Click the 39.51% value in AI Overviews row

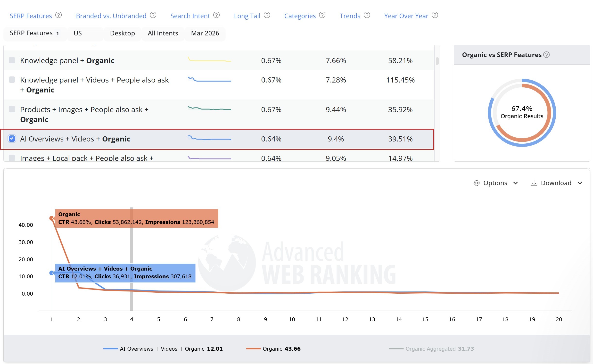[x=400, y=139]
